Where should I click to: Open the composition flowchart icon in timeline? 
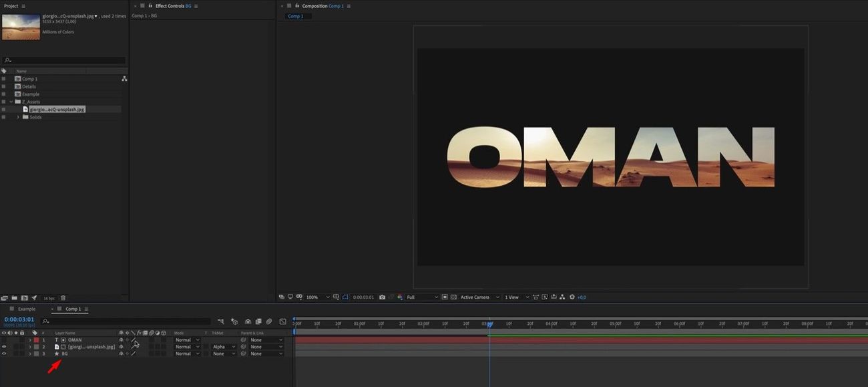click(221, 321)
